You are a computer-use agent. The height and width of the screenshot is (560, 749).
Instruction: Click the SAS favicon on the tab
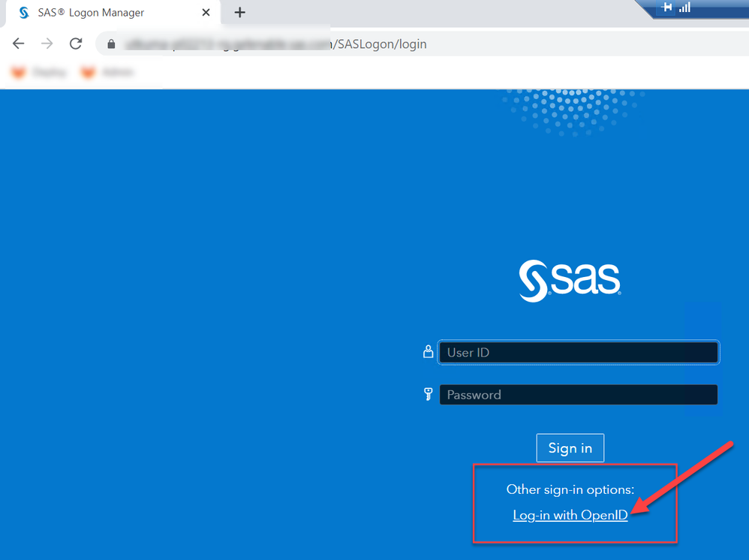[24, 13]
